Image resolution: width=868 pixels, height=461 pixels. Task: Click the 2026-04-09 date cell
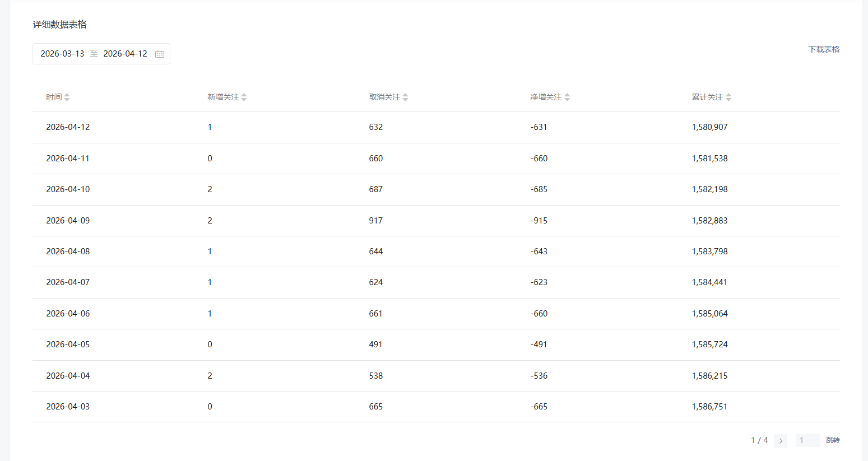click(68, 221)
